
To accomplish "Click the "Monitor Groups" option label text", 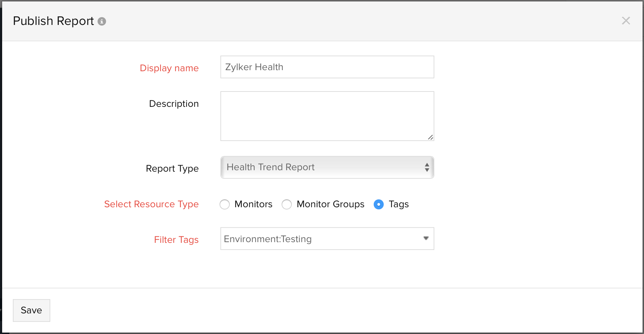I will [x=330, y=204].
